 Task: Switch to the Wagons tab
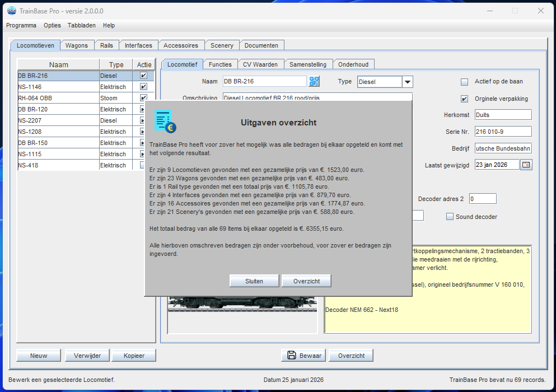[77, 45]
